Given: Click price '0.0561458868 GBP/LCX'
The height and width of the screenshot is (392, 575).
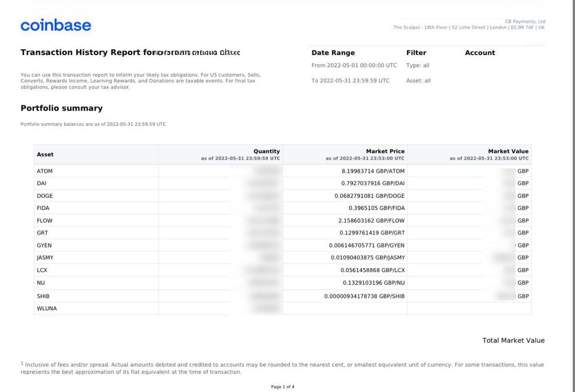Looking at the screenshot, I should click(x=373, y=270).
